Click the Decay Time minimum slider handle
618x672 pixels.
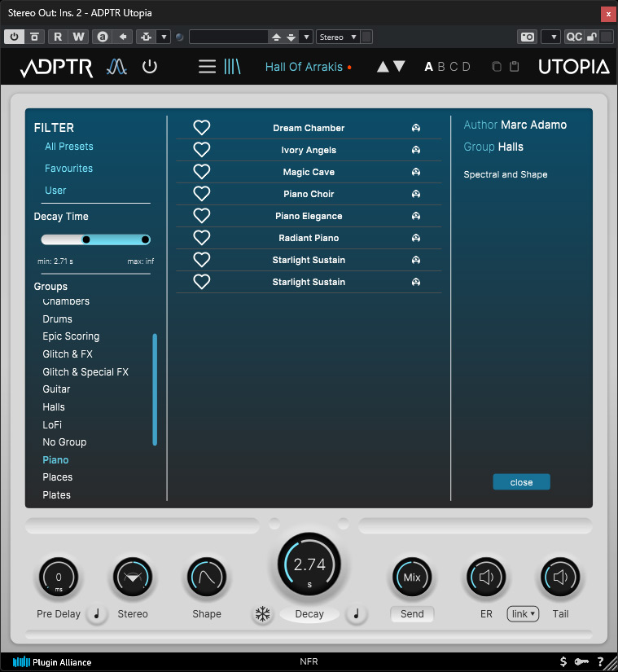86,239
